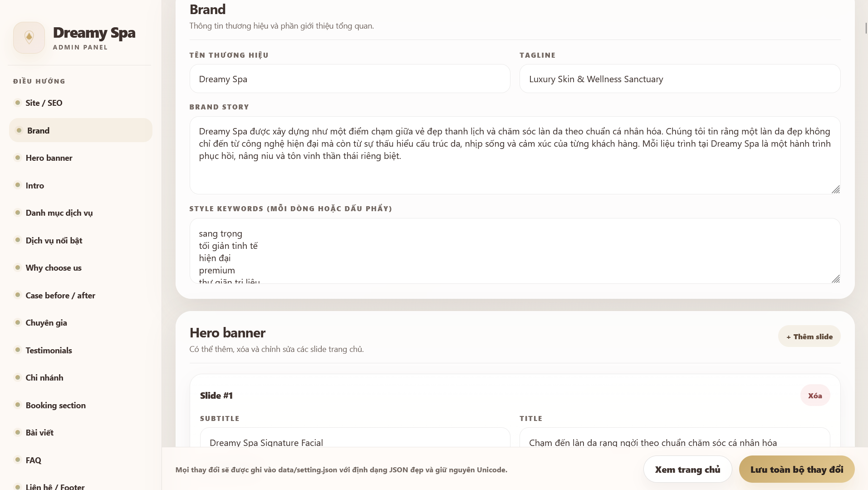This screenshot has height=490, width=868.
Task: Open Testimonials in the sidebar
Action: click(x=49, y=351)
